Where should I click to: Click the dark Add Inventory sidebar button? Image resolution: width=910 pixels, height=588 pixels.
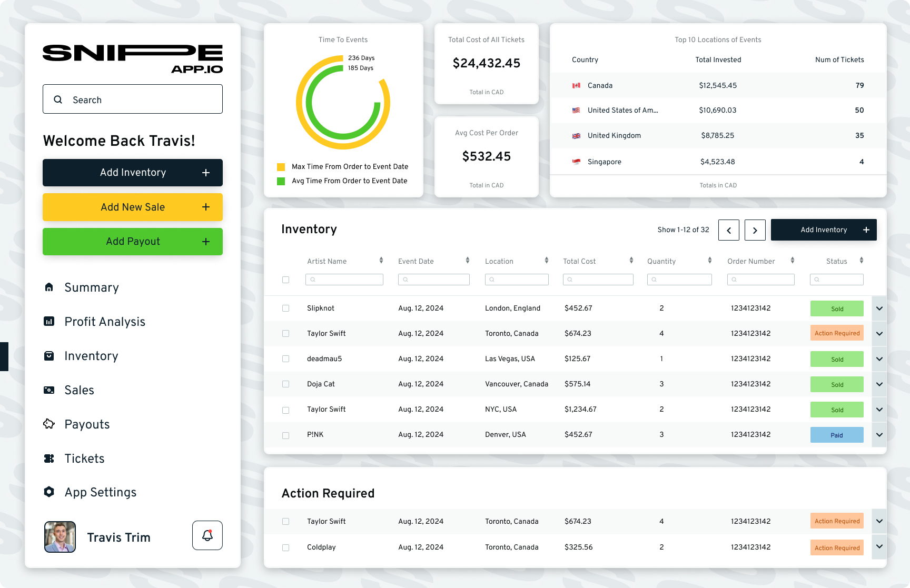(133, 173)
